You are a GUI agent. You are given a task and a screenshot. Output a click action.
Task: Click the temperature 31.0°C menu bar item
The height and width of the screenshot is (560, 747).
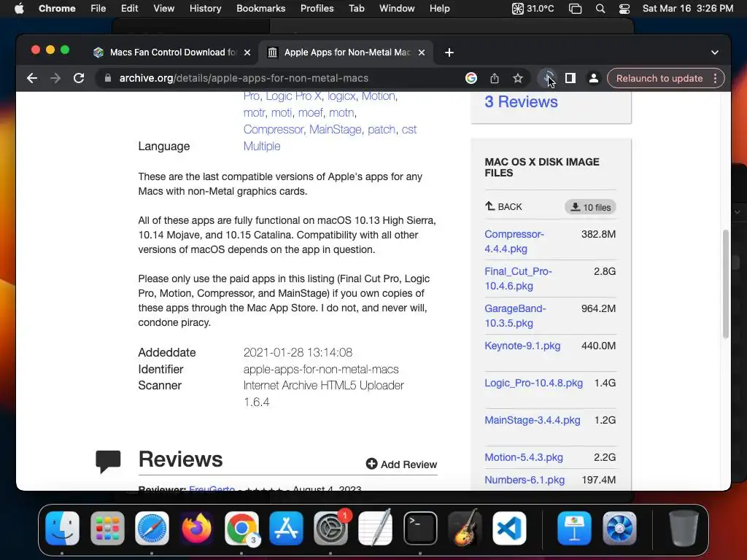click(x=533, y=8)
